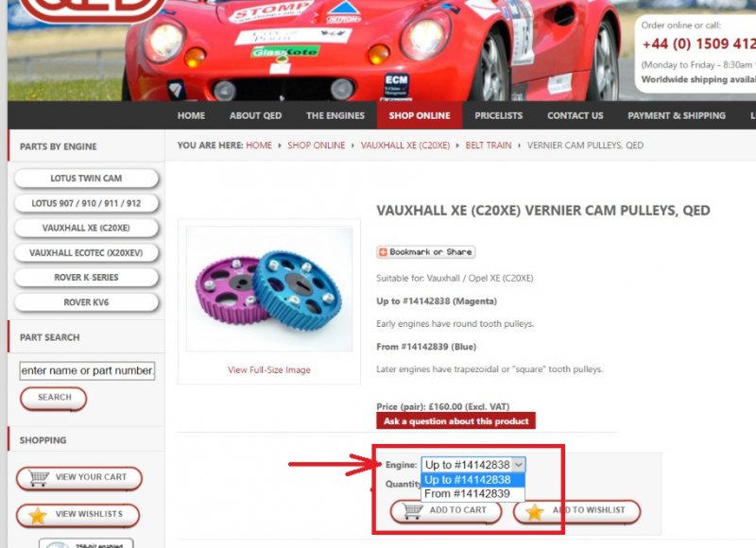Image resolution: width=756 pixels, height=548 pixels.
Task: Select the Rover K-Series engine button
Action: (86, 278)
